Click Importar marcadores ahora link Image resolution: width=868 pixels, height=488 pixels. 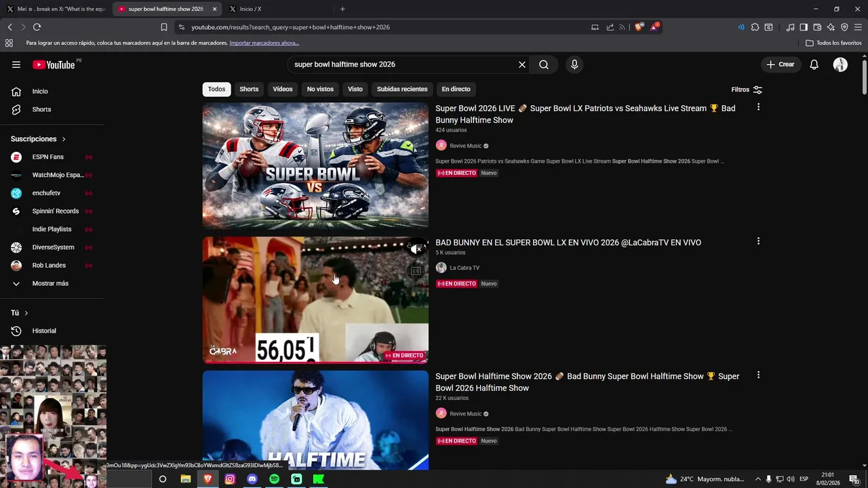pyautogui.click(x=264, y=43)
